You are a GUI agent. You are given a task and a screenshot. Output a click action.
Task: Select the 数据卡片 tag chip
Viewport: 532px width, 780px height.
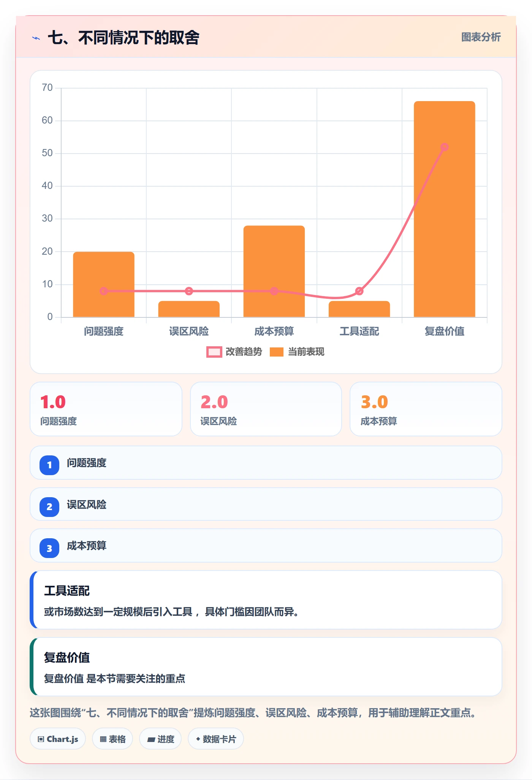(216, 739)
